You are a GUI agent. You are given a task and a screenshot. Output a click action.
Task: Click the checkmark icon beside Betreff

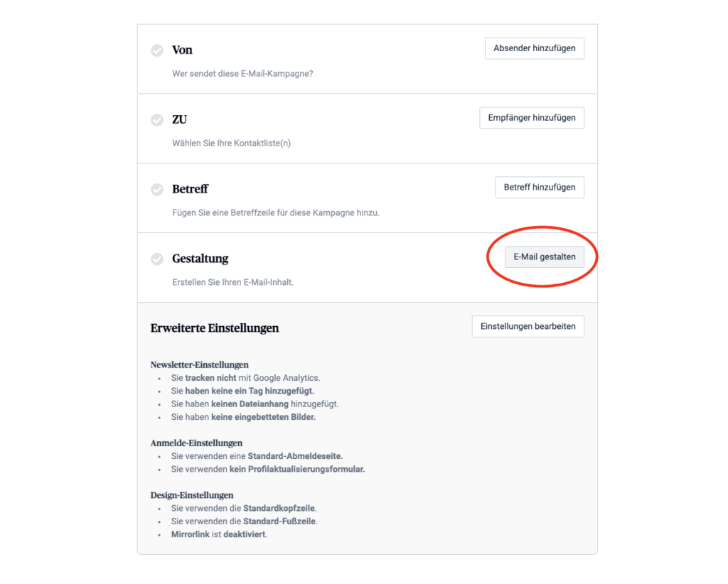(x=157, y=190)
